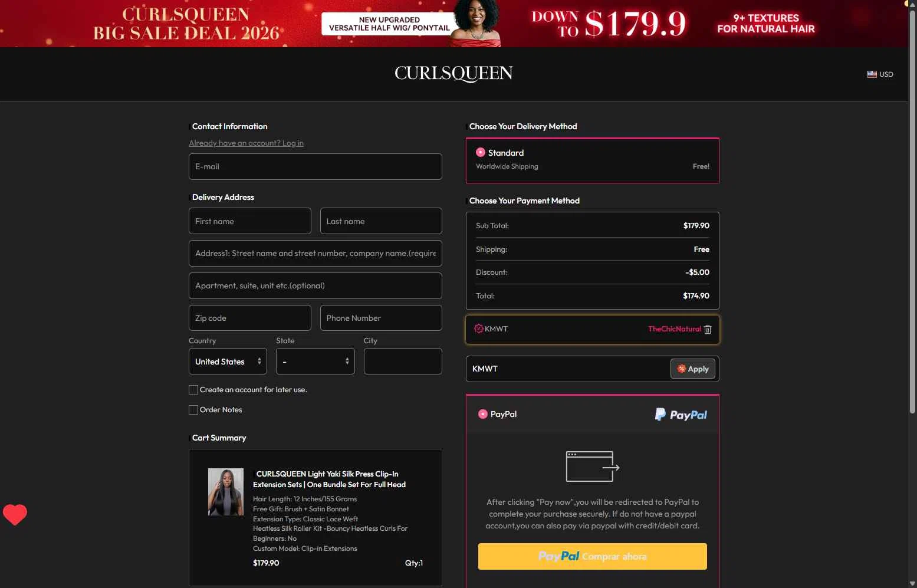Click the KMWT coupon code input
Screen dimensions: 917x588
pyautogui.click(x=569, y=369)
